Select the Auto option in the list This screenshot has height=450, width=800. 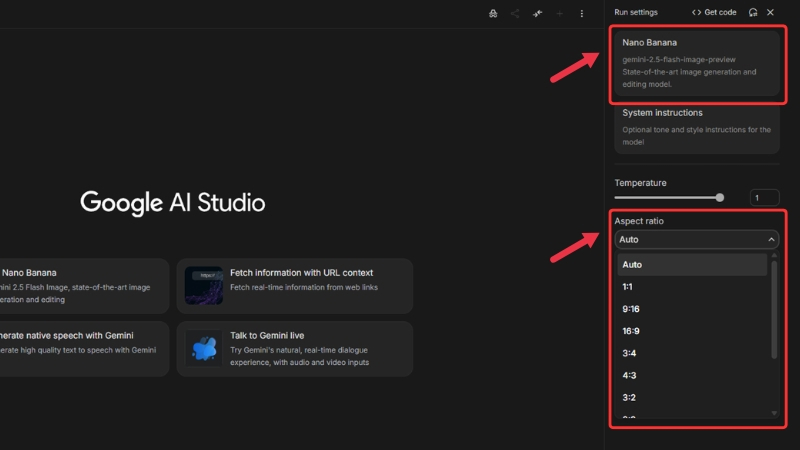[x=632, y=265]
